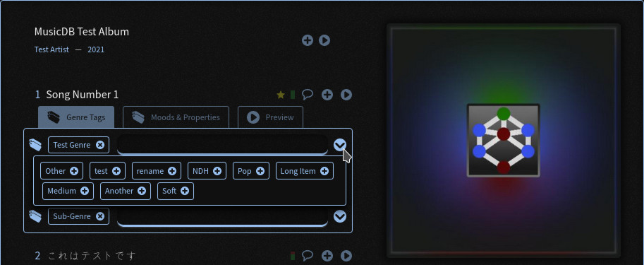Add the NDH genre tag
The height and width of the screenshot is (265, 644).
(217, 171)
